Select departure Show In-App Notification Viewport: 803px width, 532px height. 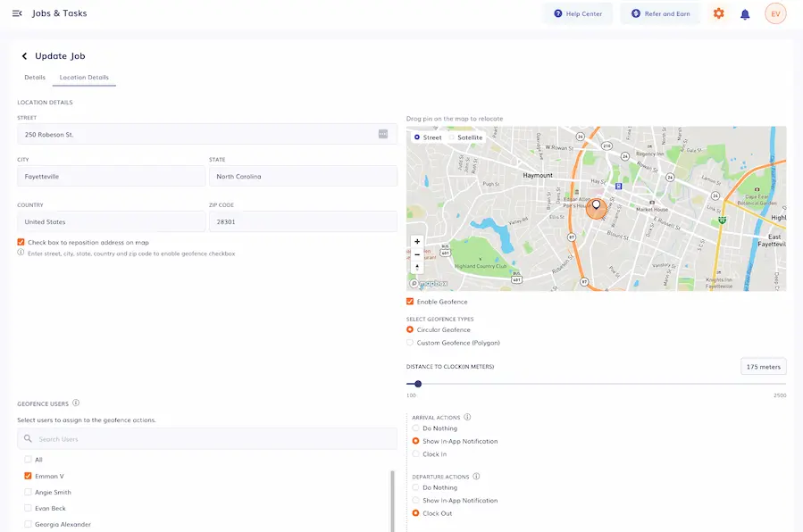point(415,500)
